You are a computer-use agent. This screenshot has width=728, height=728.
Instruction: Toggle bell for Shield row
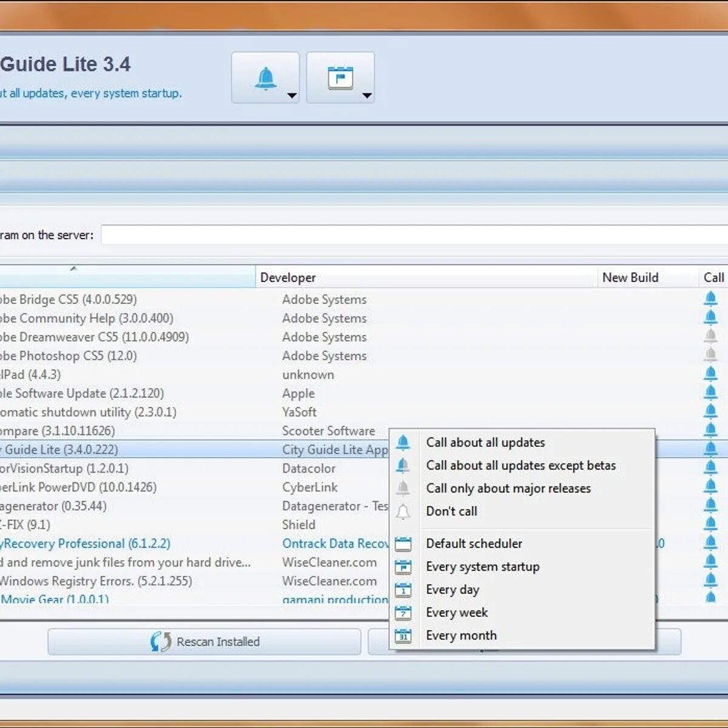[710, 524]
